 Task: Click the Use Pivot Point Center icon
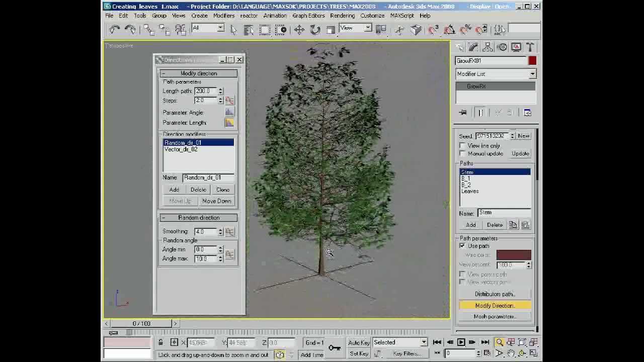pyautogui.click(x=381, y=30)
